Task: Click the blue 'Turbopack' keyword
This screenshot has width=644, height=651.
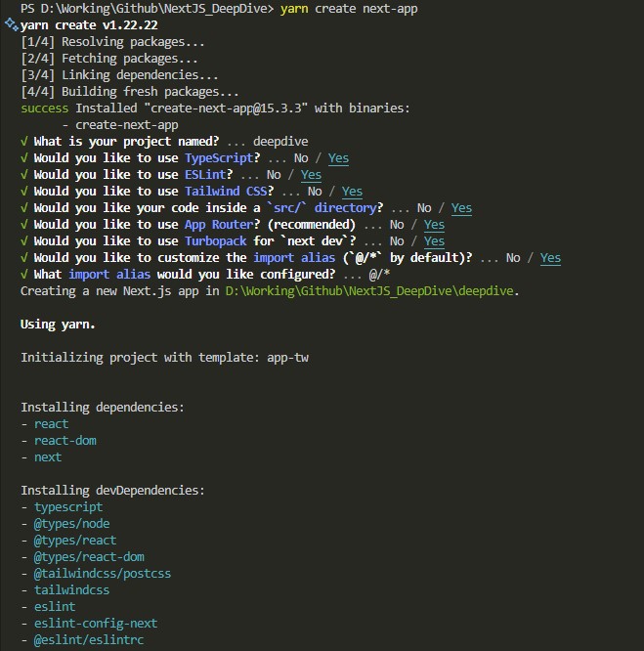Action: 215,241
